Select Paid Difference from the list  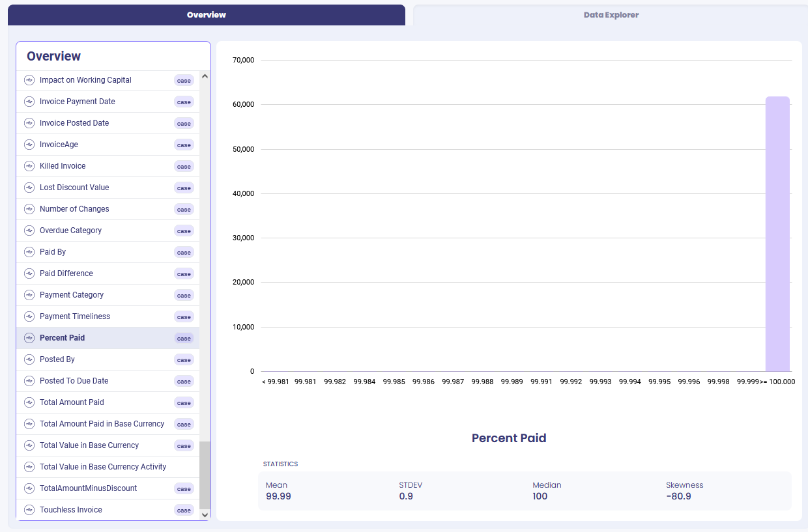tap(66, 273)
